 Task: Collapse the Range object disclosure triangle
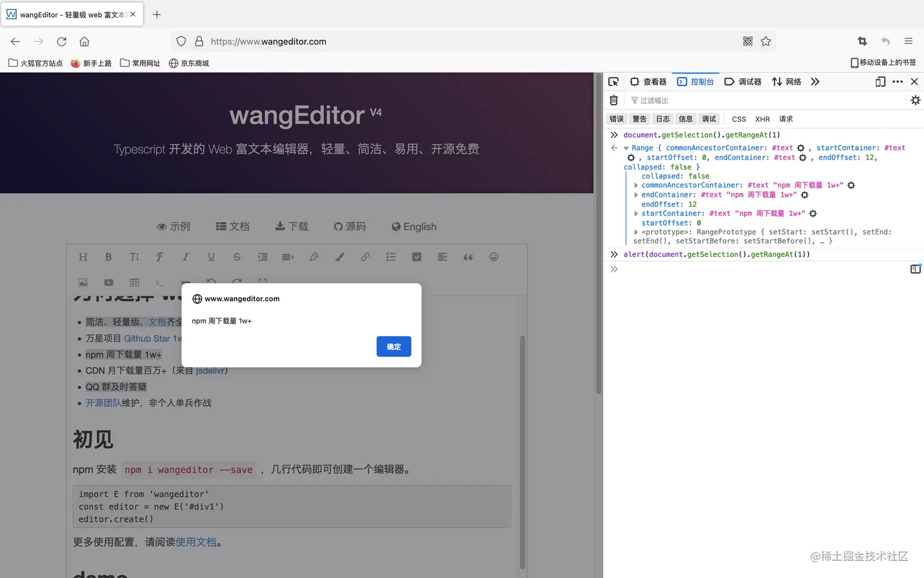point(626,147)
